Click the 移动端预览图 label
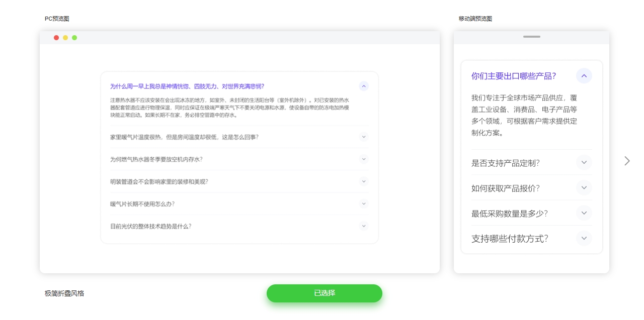The width and height of the screenshot is (644, 320). click(475, 19)
